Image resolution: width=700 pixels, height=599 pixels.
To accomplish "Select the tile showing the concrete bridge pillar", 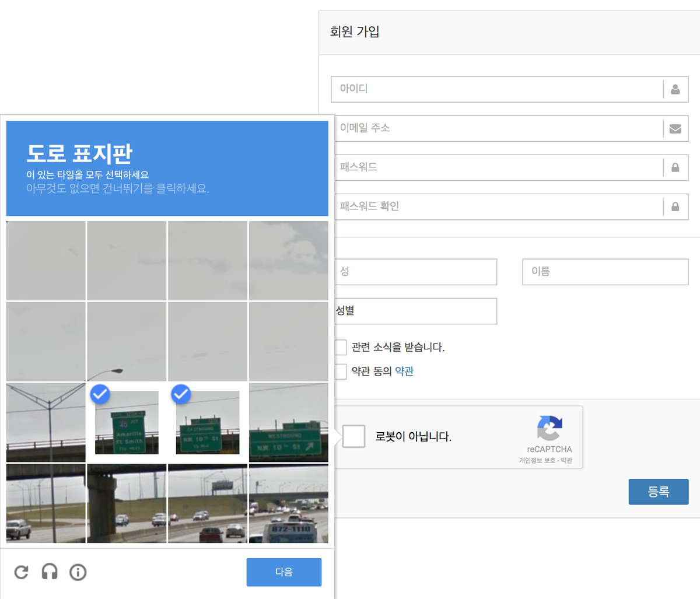I will (x=127, y=503).
